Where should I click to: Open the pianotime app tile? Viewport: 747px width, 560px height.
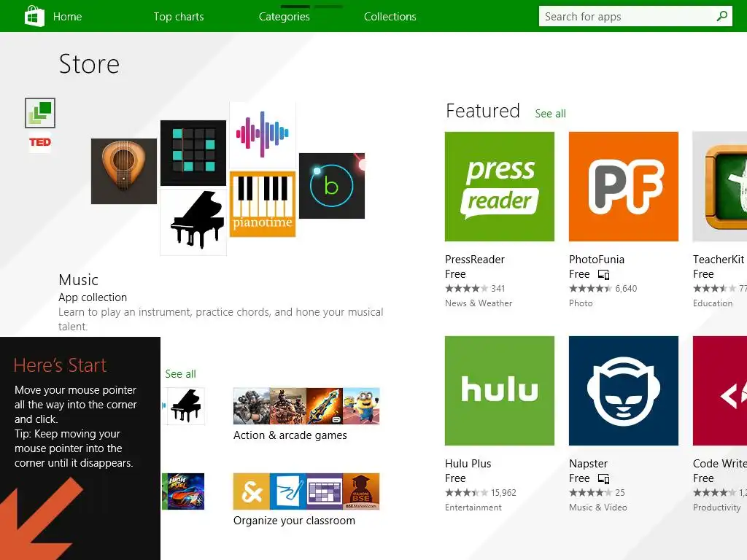coord(263,204)
